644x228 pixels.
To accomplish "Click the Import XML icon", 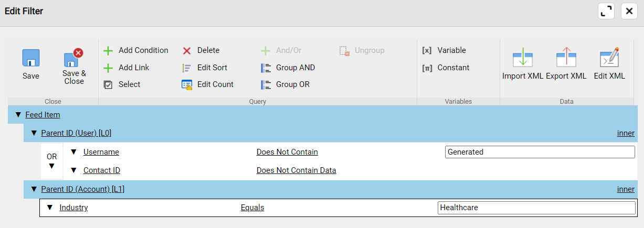I will click(x=522, y=58).
